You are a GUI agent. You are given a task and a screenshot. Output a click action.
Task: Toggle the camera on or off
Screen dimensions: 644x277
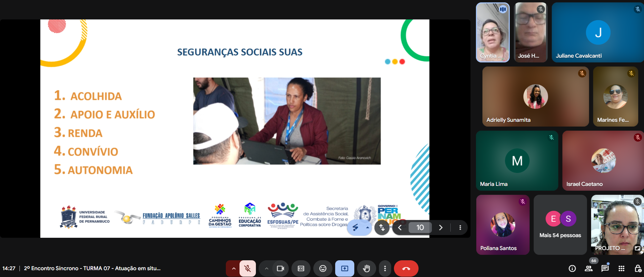280,268
